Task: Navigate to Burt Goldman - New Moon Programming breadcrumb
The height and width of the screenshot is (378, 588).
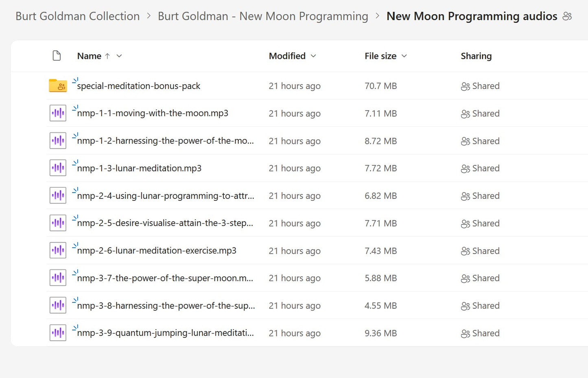Action: 263,16
